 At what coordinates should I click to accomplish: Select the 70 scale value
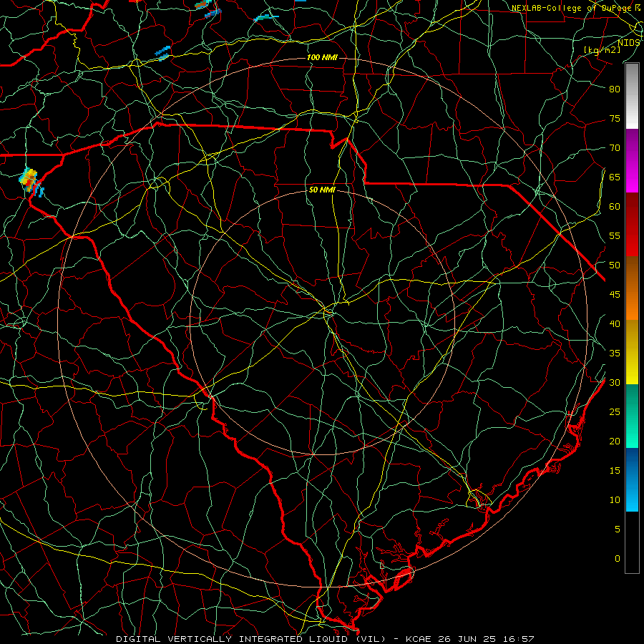tap(615, 148)
